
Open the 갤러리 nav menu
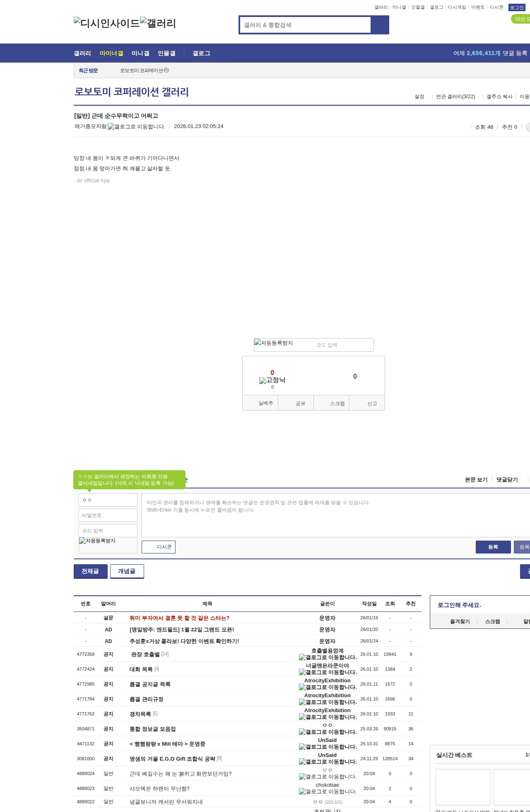82,53
